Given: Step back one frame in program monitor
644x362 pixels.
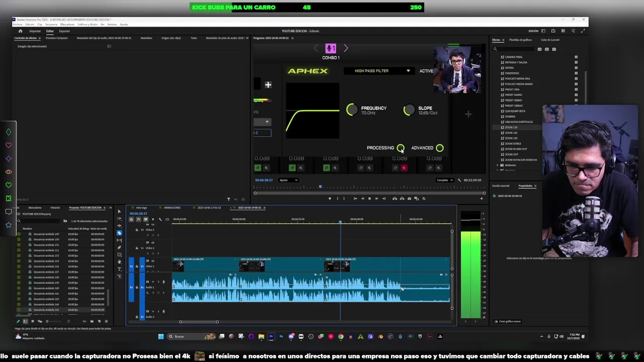Looking at the screenshot, I should pyautogui.click(x=363, y=199).
